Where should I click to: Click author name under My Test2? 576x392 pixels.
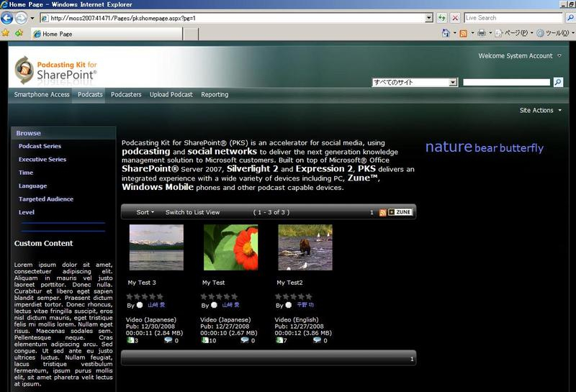305,305
